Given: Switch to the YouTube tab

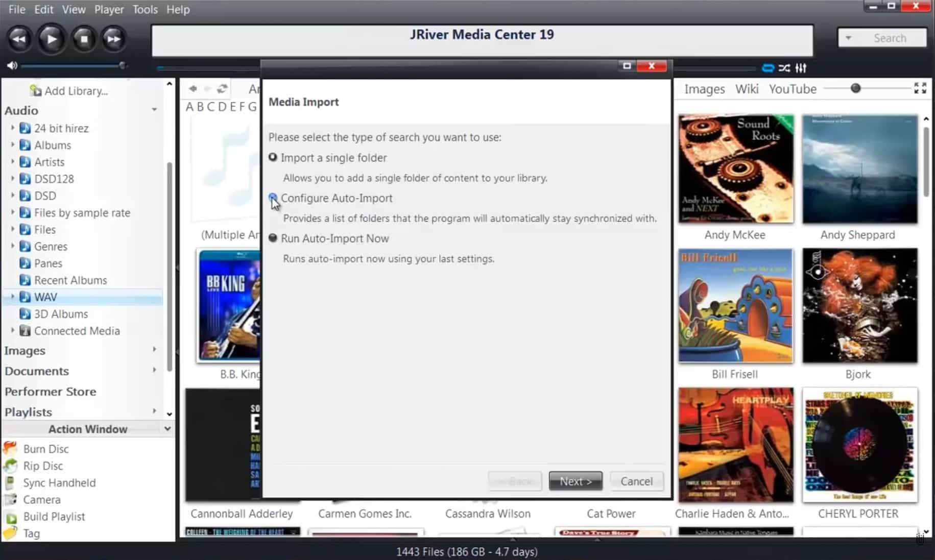Looking at the screenshot, I should [x=792, y=89].
